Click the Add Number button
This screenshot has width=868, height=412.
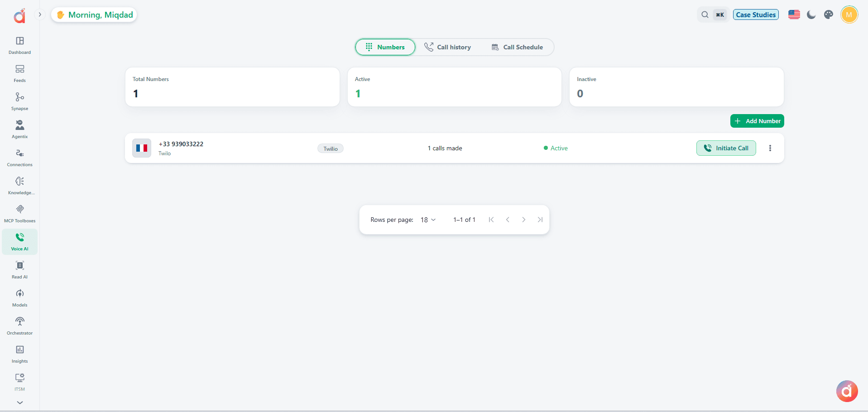757,121
